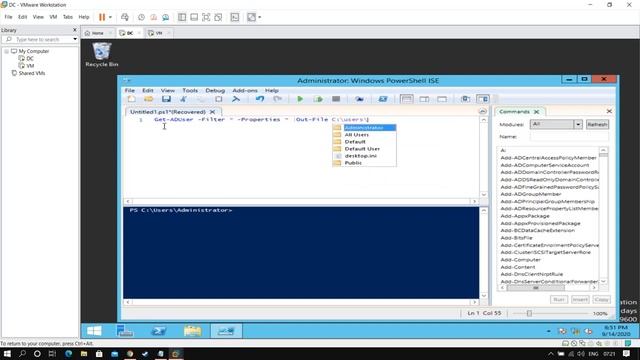Click the Cut scissors icon in ISE toolbar

click(x=184, y=99)
